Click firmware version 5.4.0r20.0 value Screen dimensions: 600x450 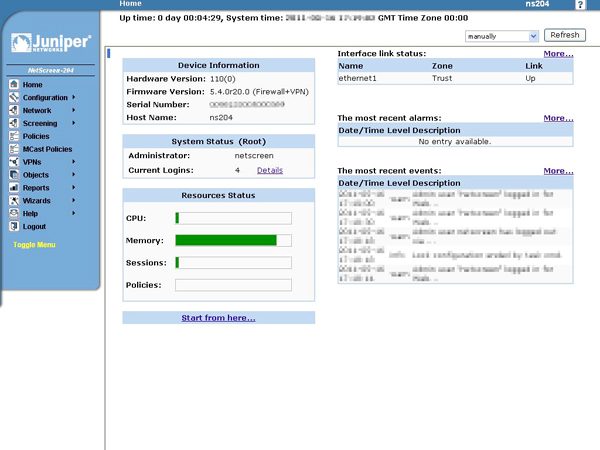(x=259, y=92)
